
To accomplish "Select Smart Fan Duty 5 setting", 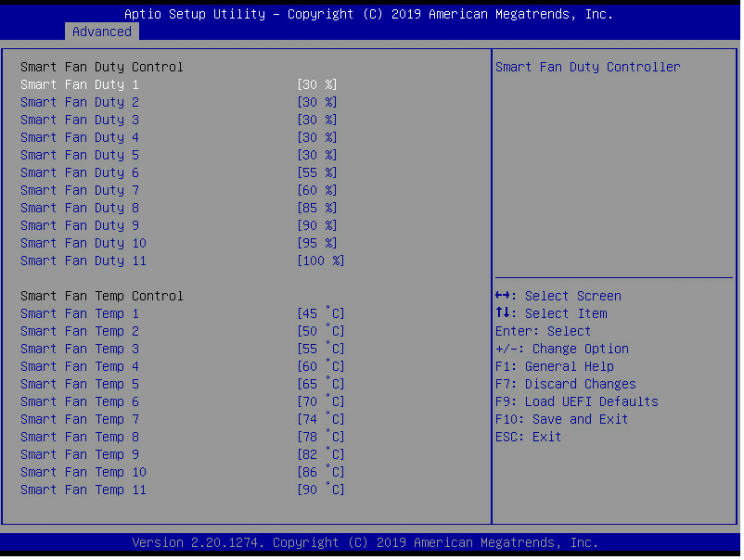I will click(80, 155).
